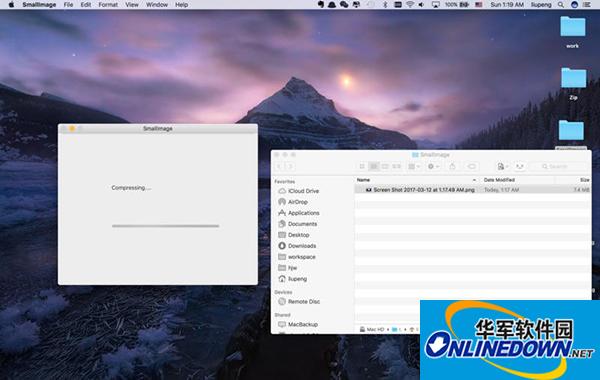Open the File menu

click(68, 5)
